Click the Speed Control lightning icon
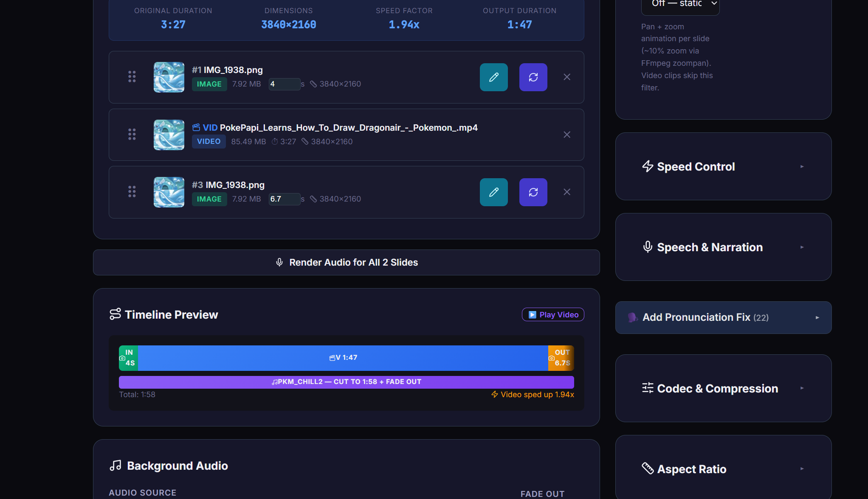The width and height of the screenshot is (868, 499). (648, 166)
